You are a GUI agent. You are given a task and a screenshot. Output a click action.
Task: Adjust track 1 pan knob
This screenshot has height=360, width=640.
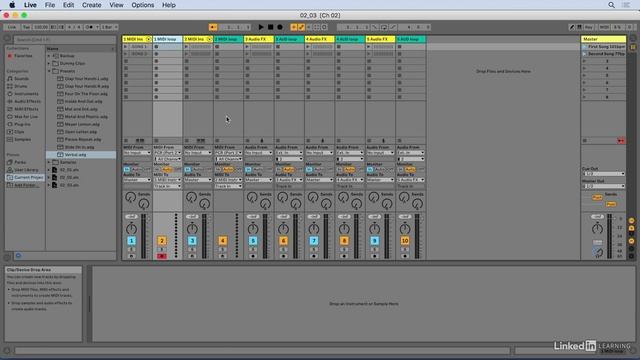(x=131, y=229)
